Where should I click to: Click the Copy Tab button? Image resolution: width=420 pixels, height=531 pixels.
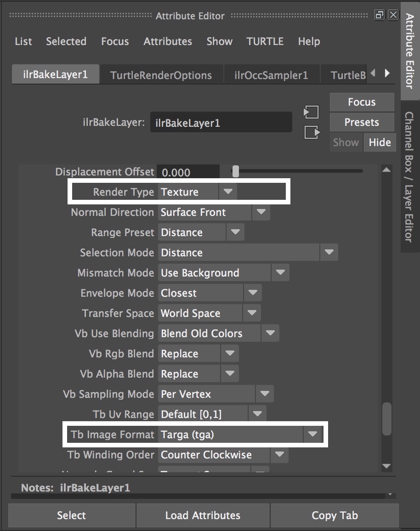point(335,515)
